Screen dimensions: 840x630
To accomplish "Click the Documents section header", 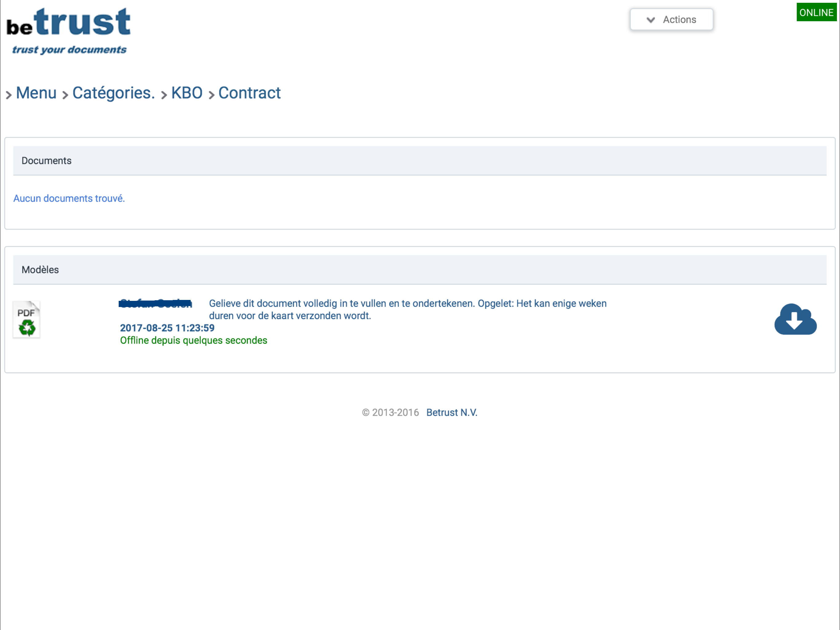I will [46, 161].
